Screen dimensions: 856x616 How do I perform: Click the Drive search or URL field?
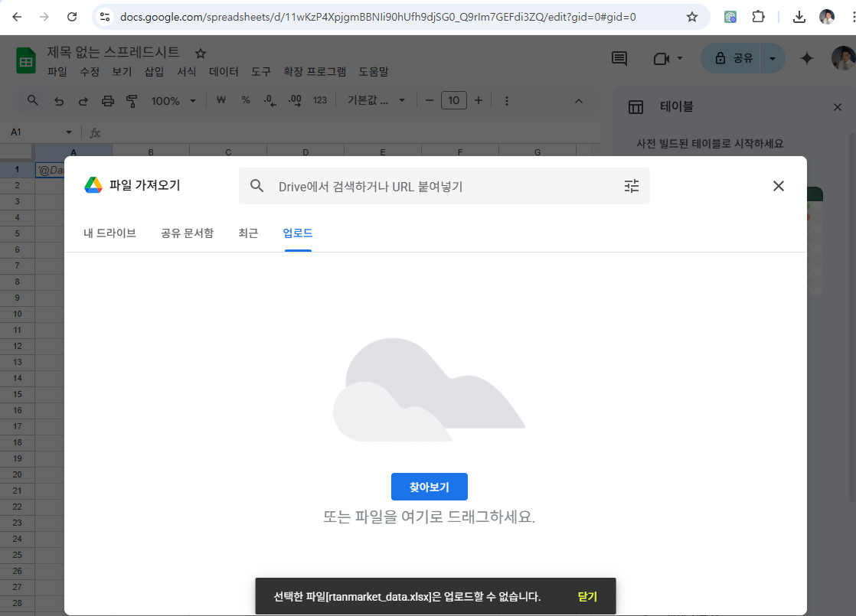444,186
